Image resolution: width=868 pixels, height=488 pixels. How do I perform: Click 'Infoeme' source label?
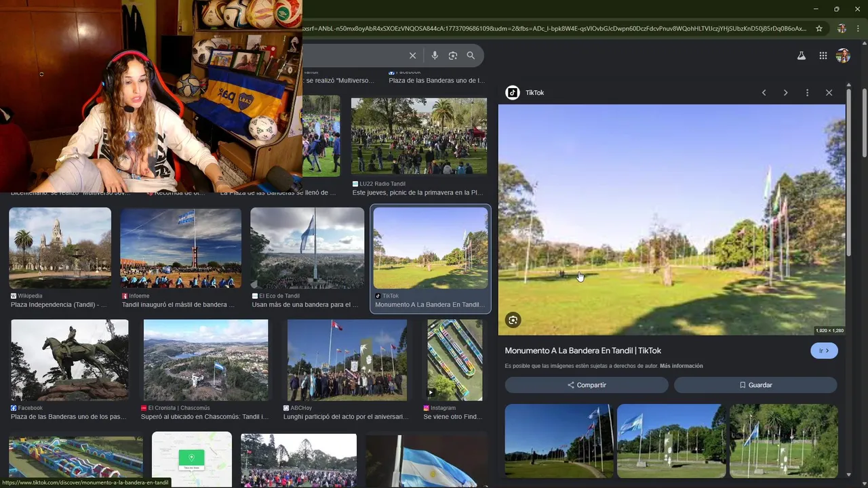[x=139, y=296]
